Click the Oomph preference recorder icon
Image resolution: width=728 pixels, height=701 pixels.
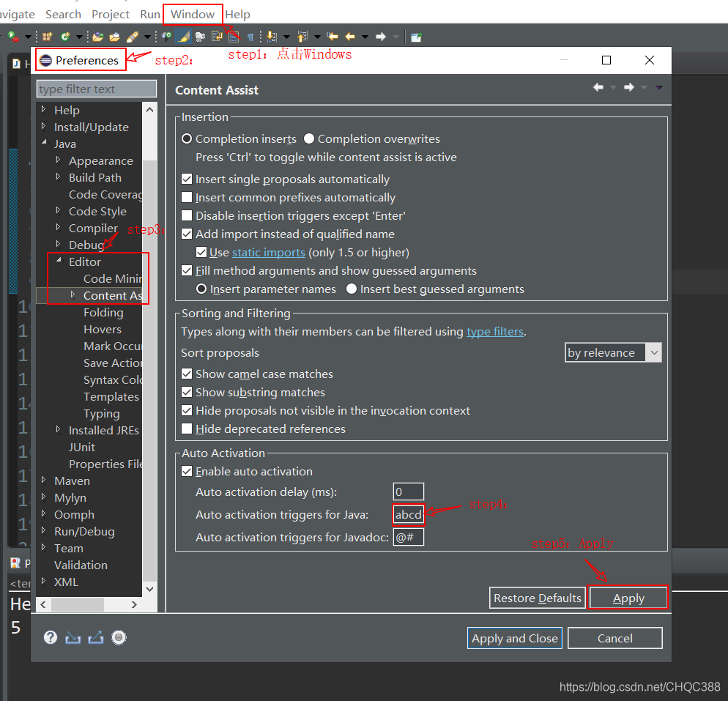119,637
